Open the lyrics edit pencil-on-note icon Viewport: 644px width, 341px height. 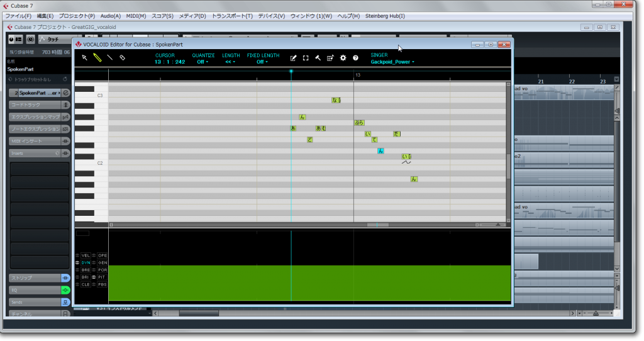[x=293, y=59]
